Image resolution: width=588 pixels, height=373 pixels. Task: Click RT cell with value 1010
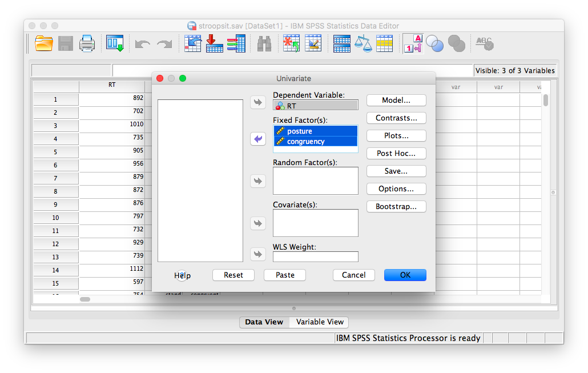pos(112,125)
